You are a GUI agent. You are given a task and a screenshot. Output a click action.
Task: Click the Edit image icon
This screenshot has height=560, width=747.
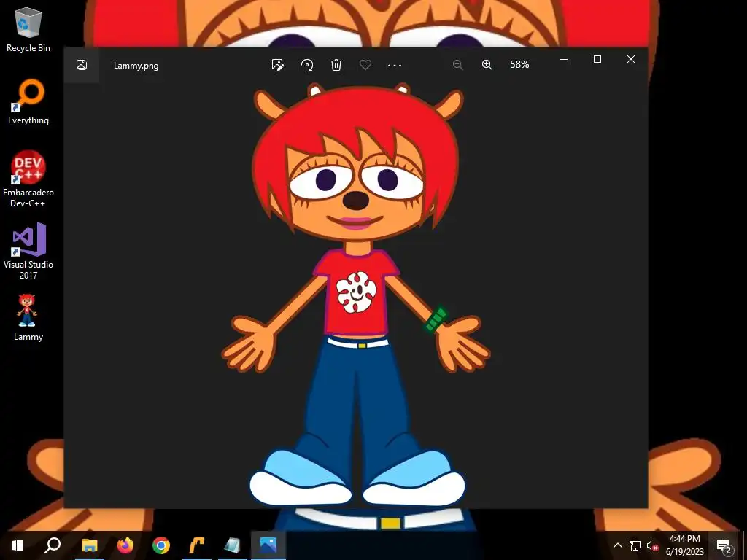278,65
